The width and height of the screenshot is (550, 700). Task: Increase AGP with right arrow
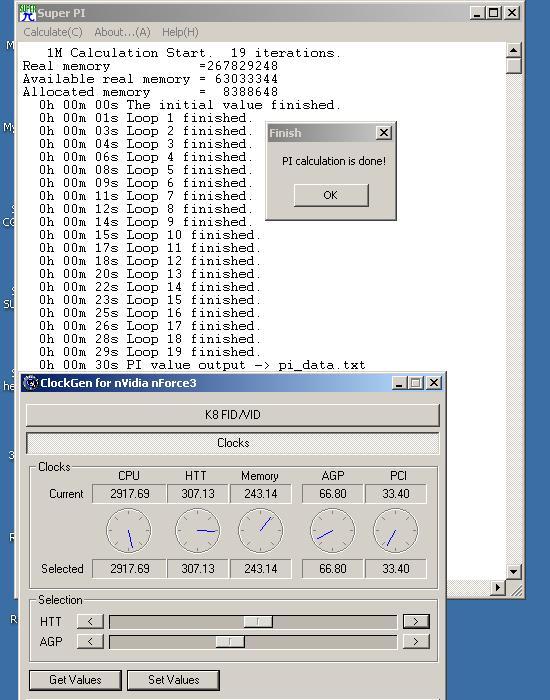(x=416, y=642)
